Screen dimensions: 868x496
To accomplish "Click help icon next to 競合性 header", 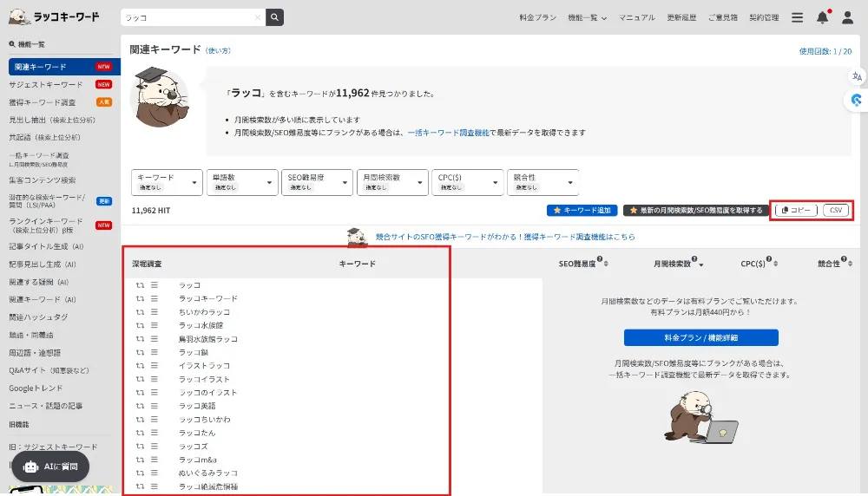I will coord(845,259).
